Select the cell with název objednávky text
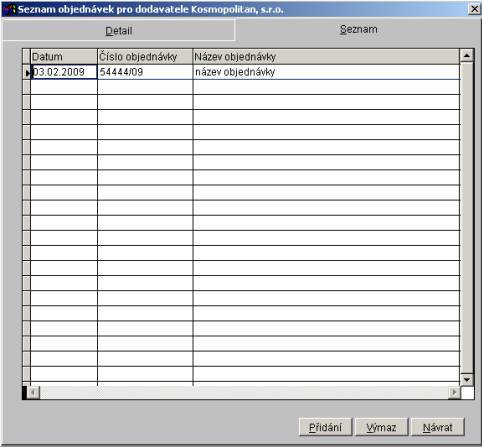Image resolution: width=482 pixels, height=447 pixels. (x=326, y=72)
